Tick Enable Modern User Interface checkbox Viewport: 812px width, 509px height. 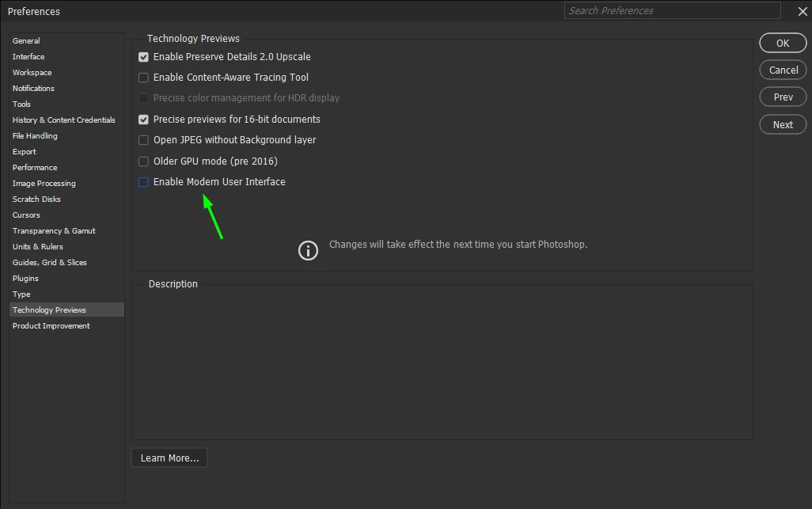[143, 182]
